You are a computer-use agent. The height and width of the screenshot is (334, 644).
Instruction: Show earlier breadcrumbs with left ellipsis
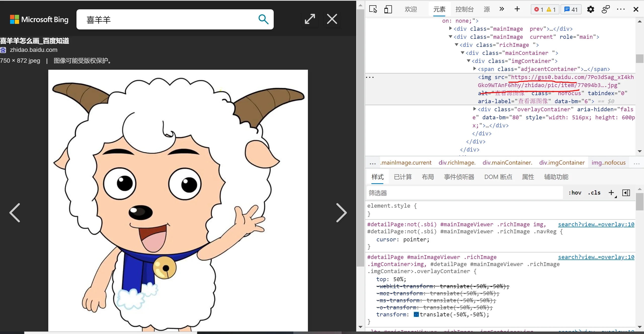point(373,164)
